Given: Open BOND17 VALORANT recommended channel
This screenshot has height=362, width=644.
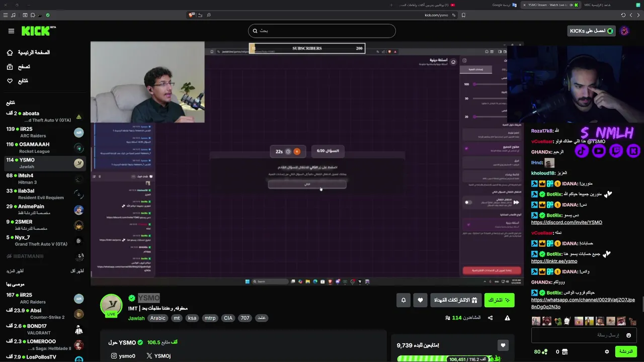Looking at the screenshot, I should tap(45, 330).
